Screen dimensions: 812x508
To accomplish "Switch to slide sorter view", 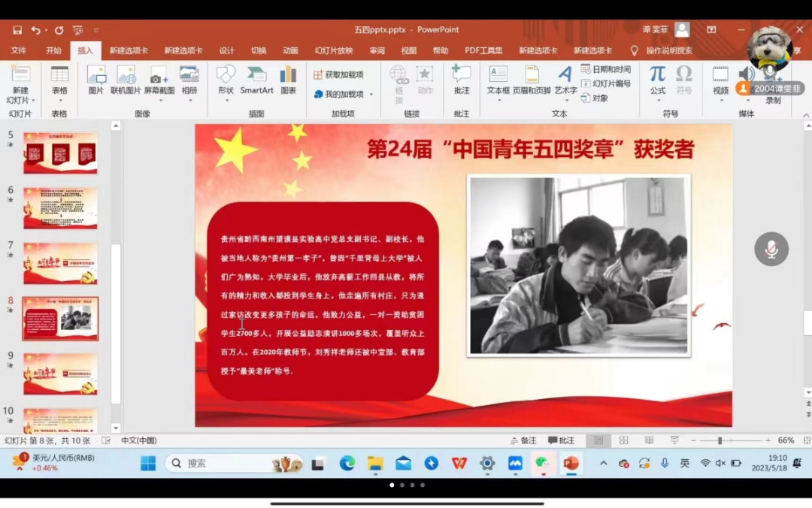I will 623,440.
